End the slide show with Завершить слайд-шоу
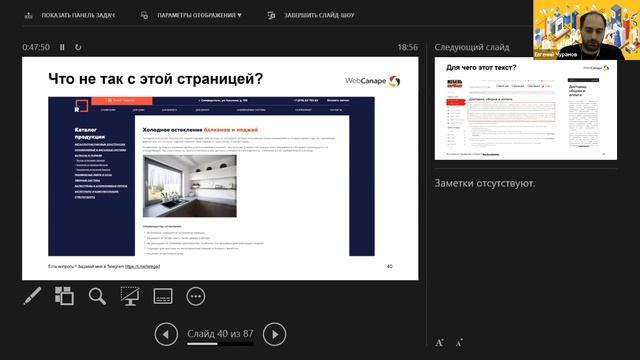The height and width of the screenshot is (360, 640). (311, 15)
